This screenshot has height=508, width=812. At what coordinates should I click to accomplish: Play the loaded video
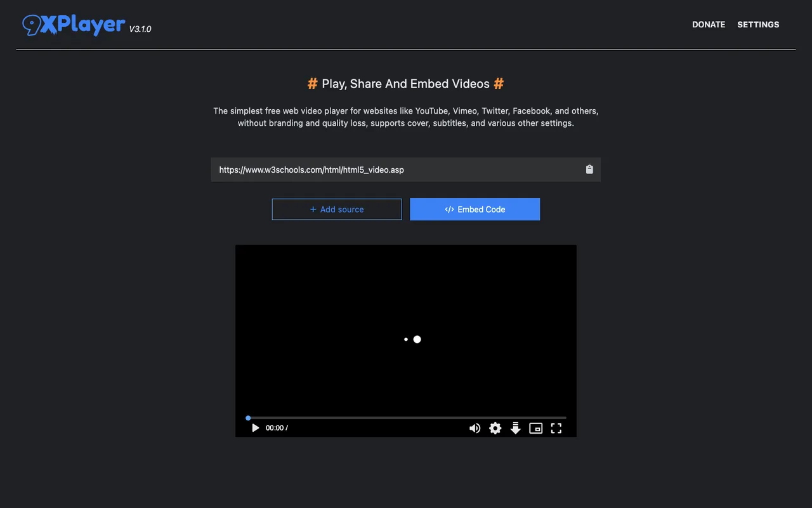click(255, 428)
